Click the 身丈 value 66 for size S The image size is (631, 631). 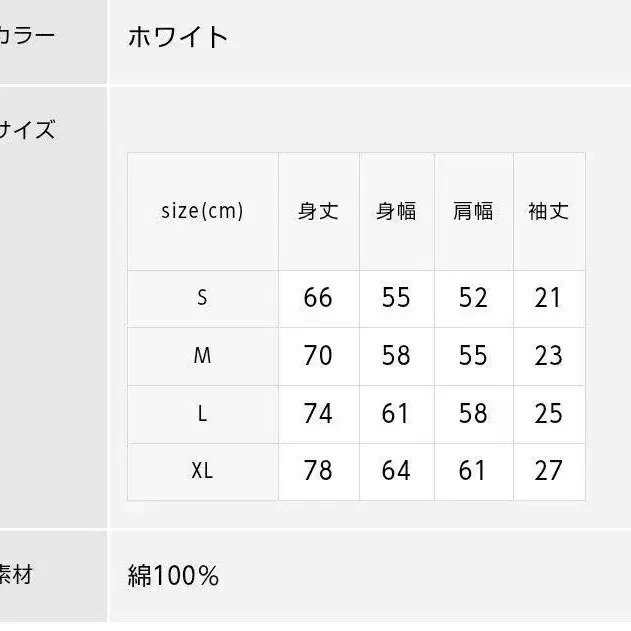click(x=318, y=297)
